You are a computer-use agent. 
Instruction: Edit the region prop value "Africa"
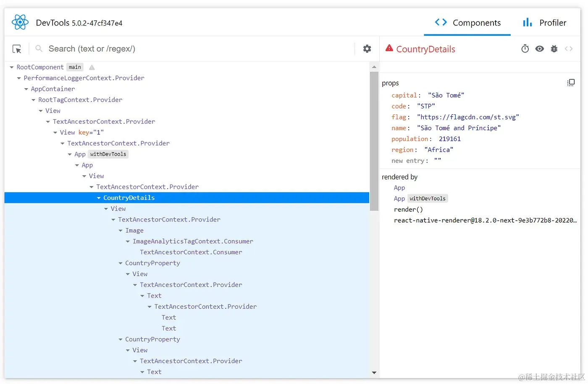click(x=439, y=150)
